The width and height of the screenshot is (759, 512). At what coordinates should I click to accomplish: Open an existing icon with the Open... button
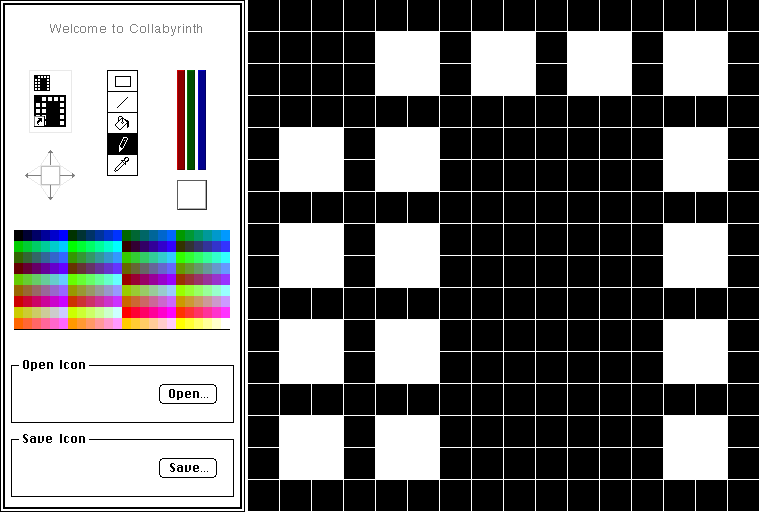point(188,394)
